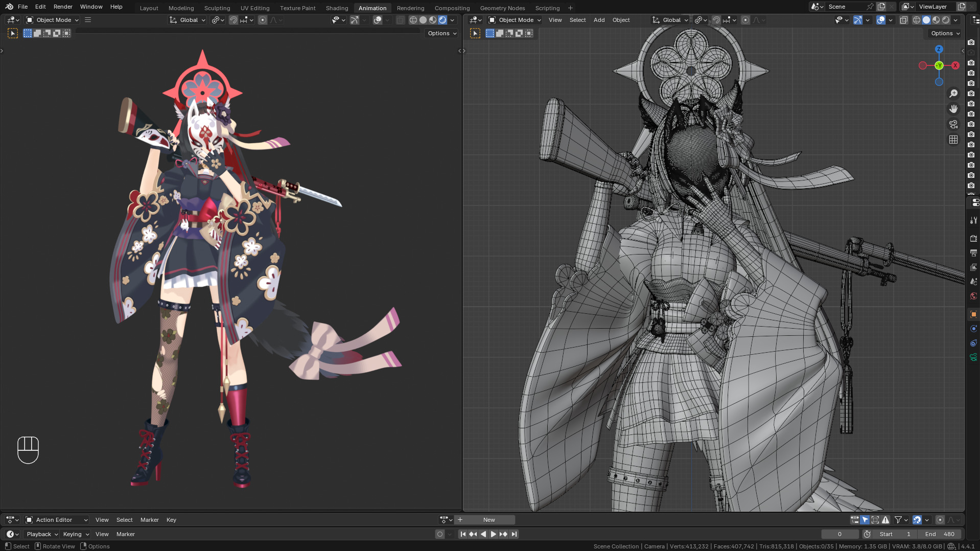Open Action Editor mode dropdown
Image resolution: width=980 pixels, height=551 pixels.
click(57, 520)
